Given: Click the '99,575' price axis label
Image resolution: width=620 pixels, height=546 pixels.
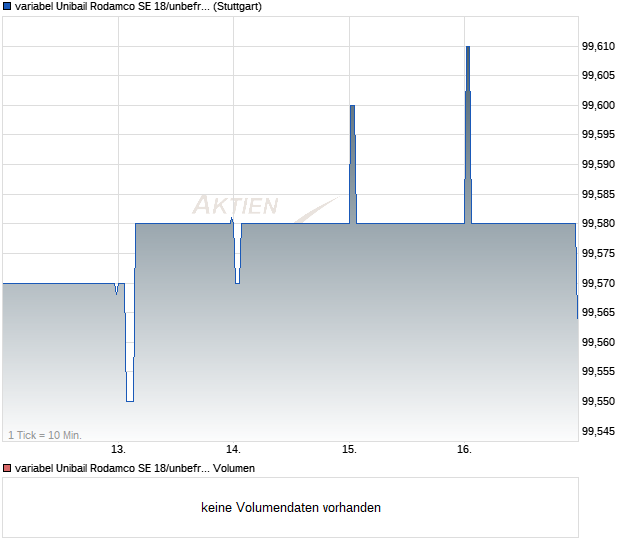Looking at the screenshot, I should 598,253.
